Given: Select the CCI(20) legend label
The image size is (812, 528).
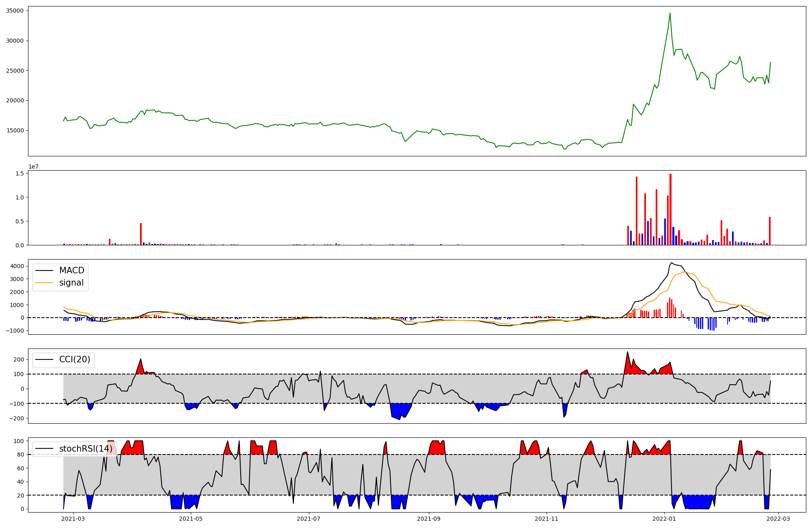Looking at the screenshot, I should (x=74, y=359).
